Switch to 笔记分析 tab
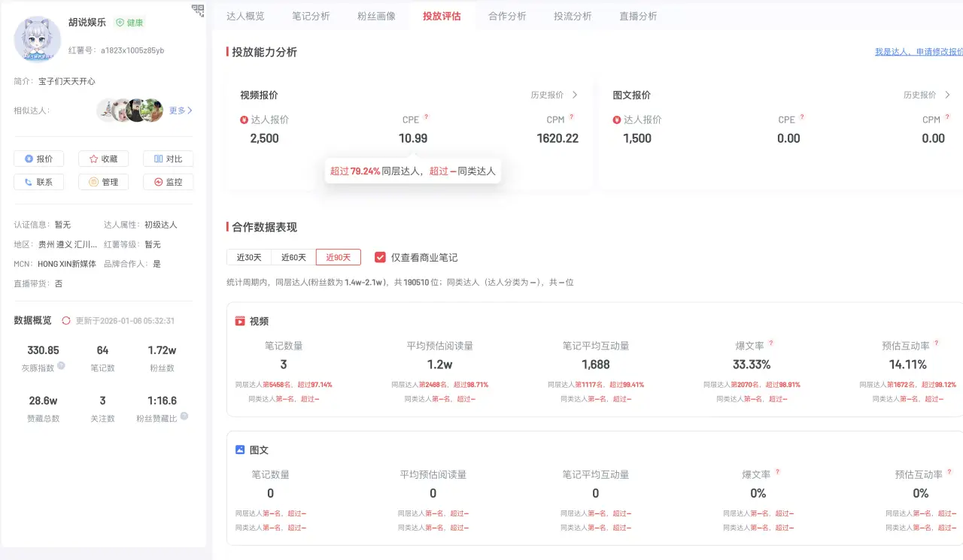Viewport: 963px width, 560px height. coord(311,16)
